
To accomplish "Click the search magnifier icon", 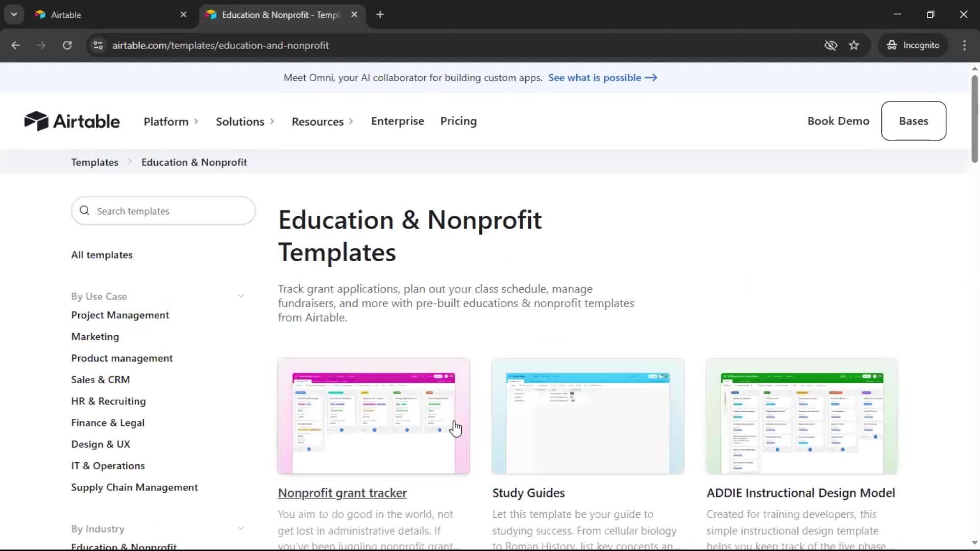I will (x=85, y=211).
